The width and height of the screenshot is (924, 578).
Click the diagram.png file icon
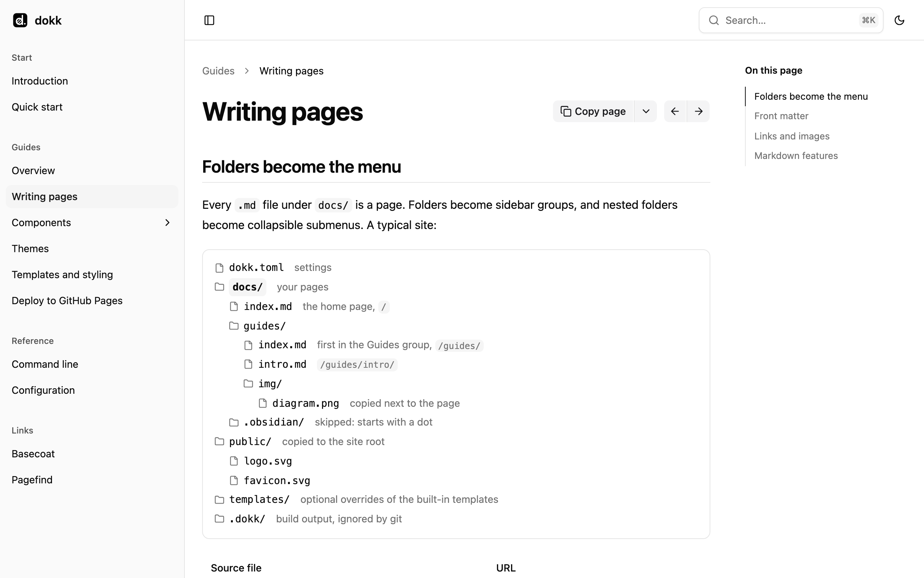pyautogui.click(x=263, y=403)
